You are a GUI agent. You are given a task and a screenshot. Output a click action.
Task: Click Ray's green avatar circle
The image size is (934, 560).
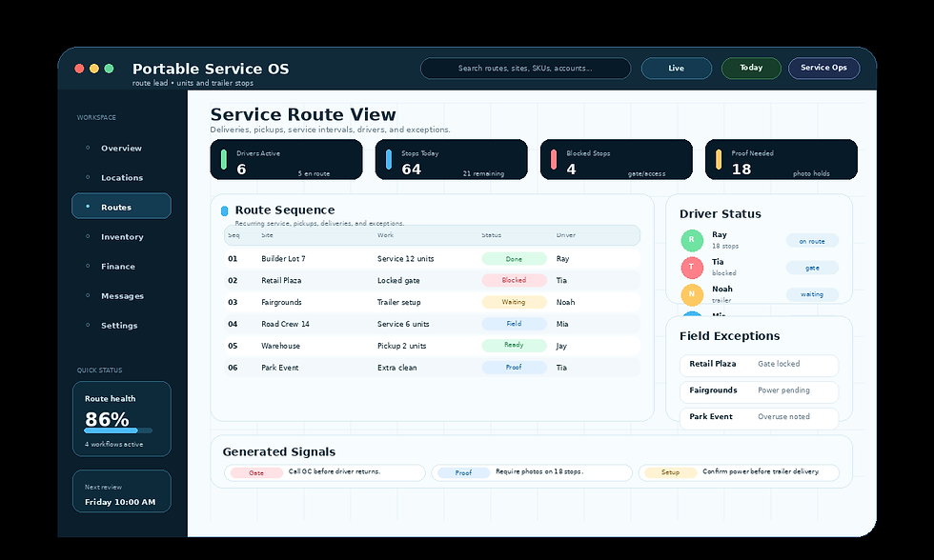click(692, 240)
